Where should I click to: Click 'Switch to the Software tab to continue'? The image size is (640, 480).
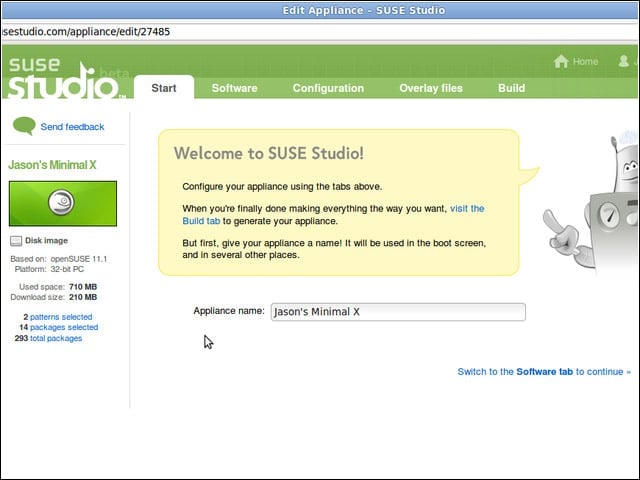coord(544,372)
